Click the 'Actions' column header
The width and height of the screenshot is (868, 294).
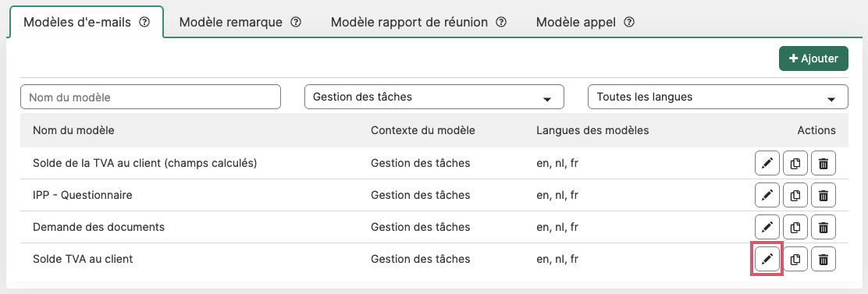click(816, 130)
